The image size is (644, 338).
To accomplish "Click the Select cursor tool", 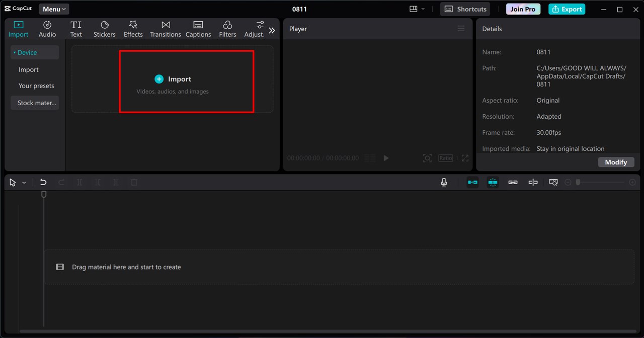I will click(x=13, y=183).
